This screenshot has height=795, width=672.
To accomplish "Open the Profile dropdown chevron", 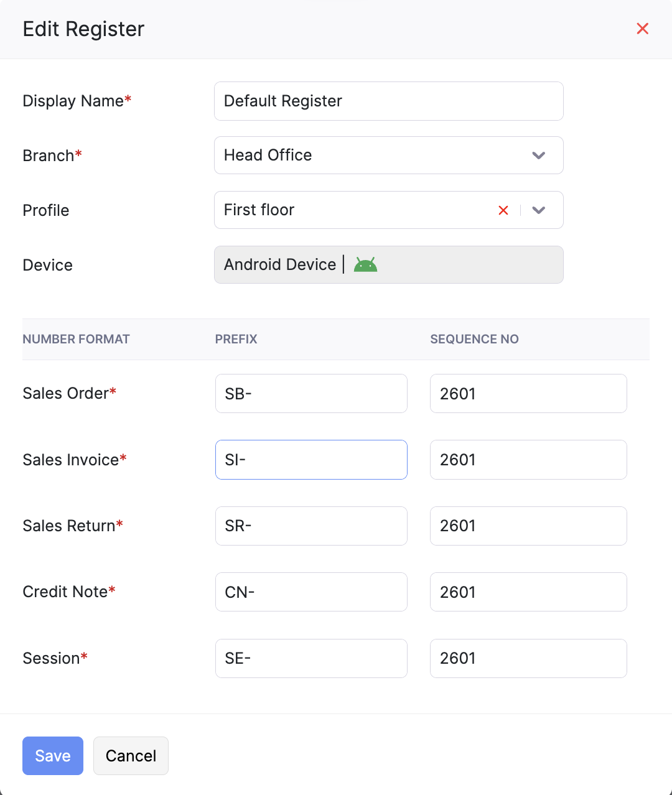I will pos(539,210).
